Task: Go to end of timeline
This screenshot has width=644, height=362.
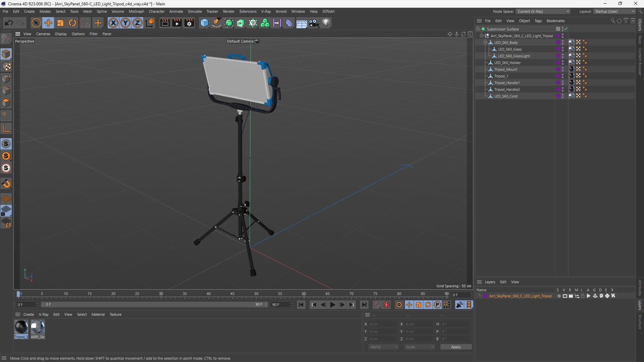Action: (x=364, y=305)
